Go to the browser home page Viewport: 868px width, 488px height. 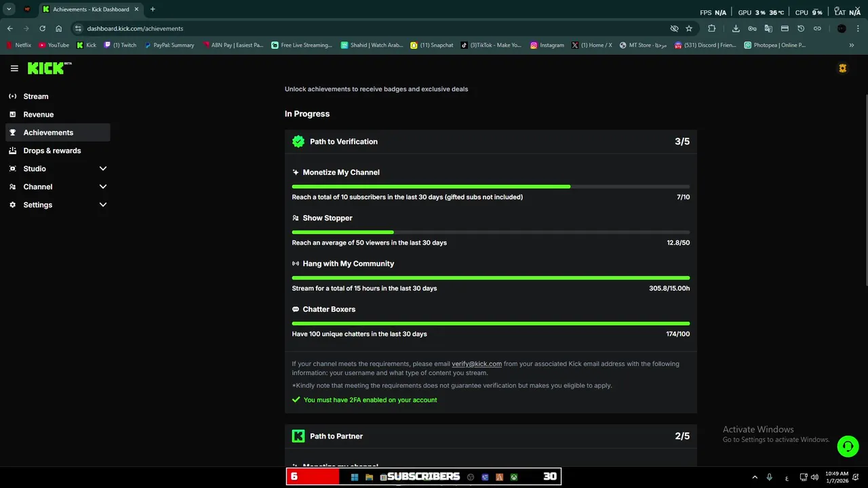click(59, 28)
